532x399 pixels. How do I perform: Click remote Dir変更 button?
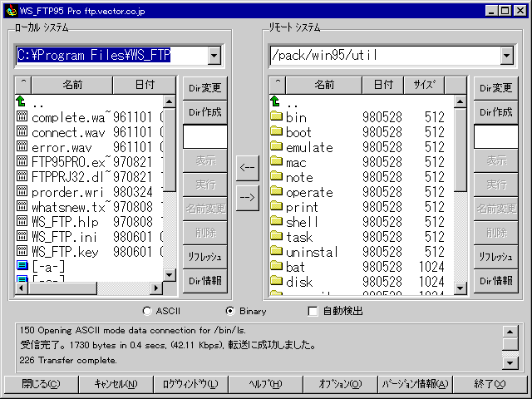point(495,88)
